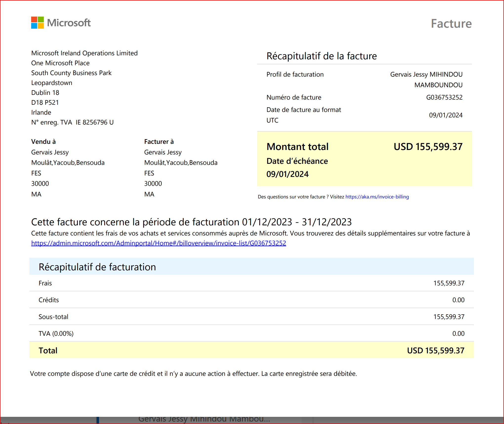The image size is (504, 424).
Task: Select '30000' under Facturer à
Action: coord(153,184)
